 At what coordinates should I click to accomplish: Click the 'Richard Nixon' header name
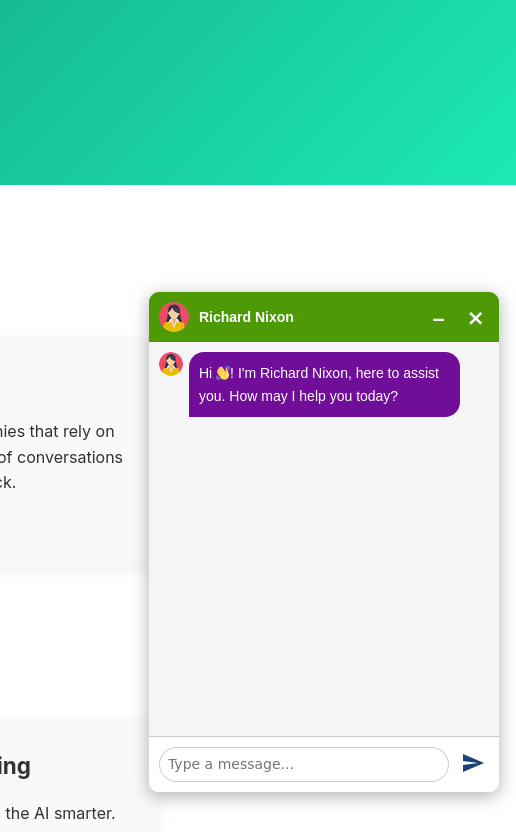pos(246,317)
